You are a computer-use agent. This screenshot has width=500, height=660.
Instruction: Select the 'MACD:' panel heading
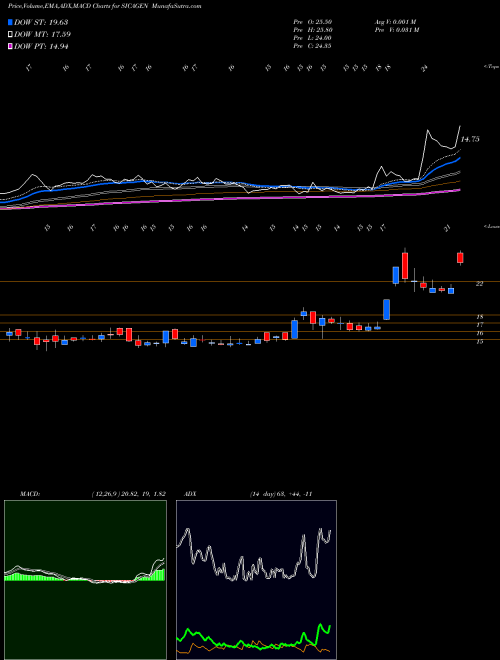pyautogui.click(x=30, y=494)
